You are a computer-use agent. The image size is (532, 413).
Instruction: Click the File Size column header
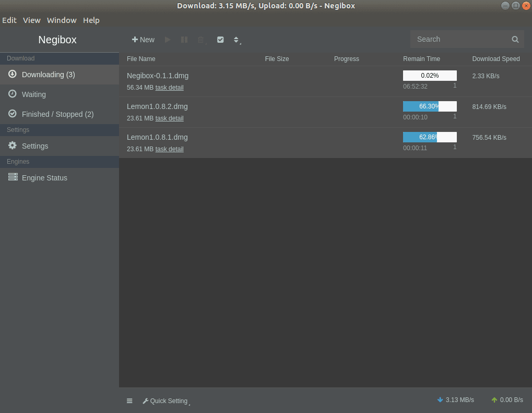[277, 59]
